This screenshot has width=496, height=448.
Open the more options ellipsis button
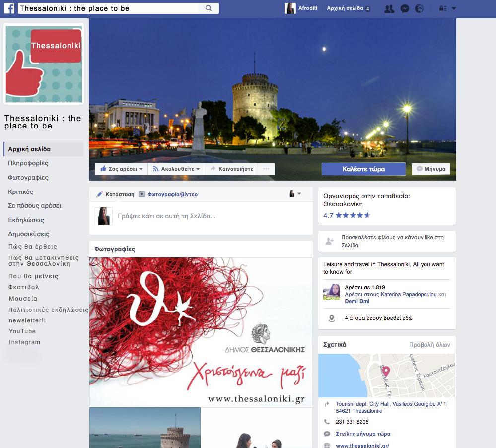pos(266,169)
